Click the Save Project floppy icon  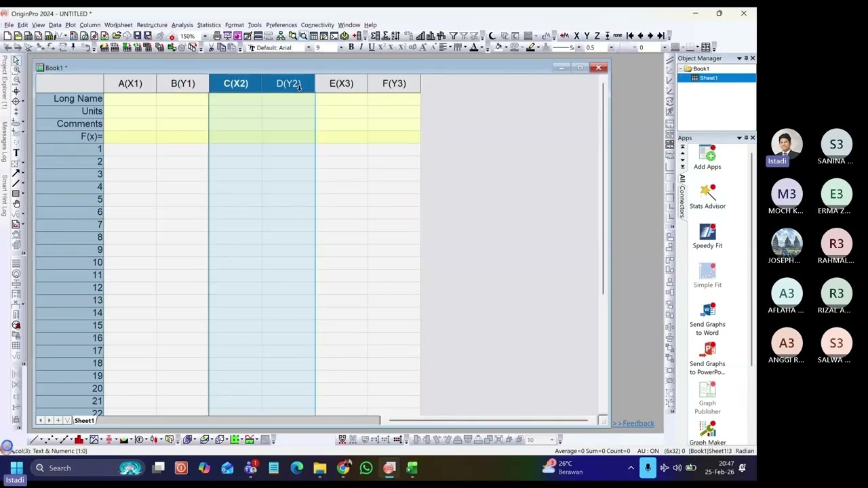(137, 35)
